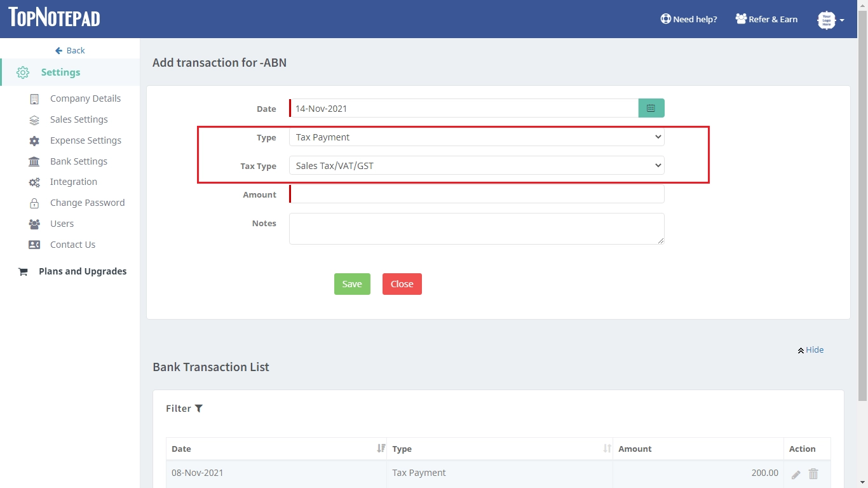Open the Tax Type dropdown
Image resolution: width=868 pixels, height=488 pixels.
pyautogui.click(x=476, y=166)
